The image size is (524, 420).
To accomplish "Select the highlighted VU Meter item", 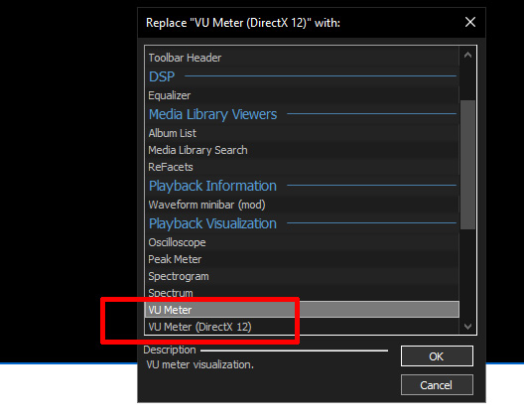I will pos(302,310).
